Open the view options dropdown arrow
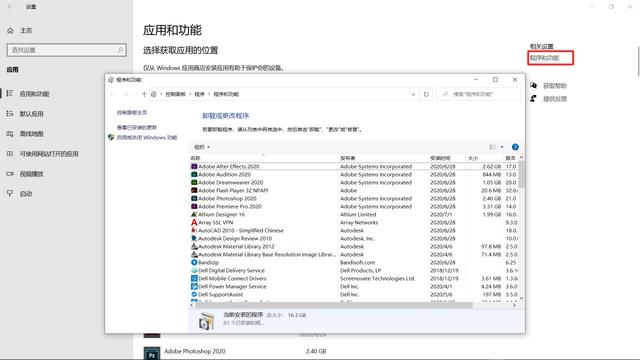Image resolution: width=640 pixels, height=360 pixels. pos(502,147)
